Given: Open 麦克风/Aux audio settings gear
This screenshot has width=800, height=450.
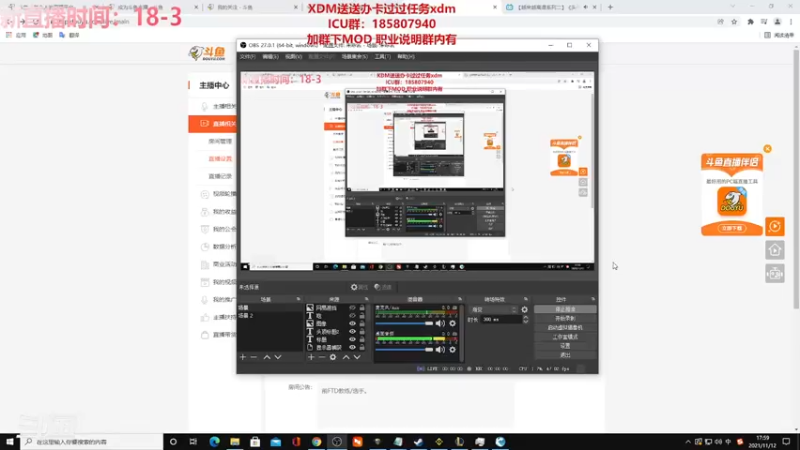Looking at the screenshot, I should coord(453,323).
